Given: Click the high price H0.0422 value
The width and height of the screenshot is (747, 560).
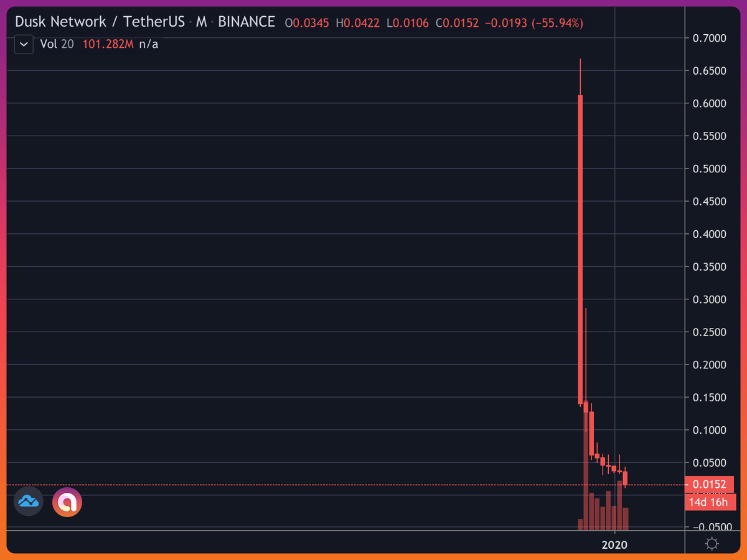Looking at the screenshot, I should [x=357, y=24].
